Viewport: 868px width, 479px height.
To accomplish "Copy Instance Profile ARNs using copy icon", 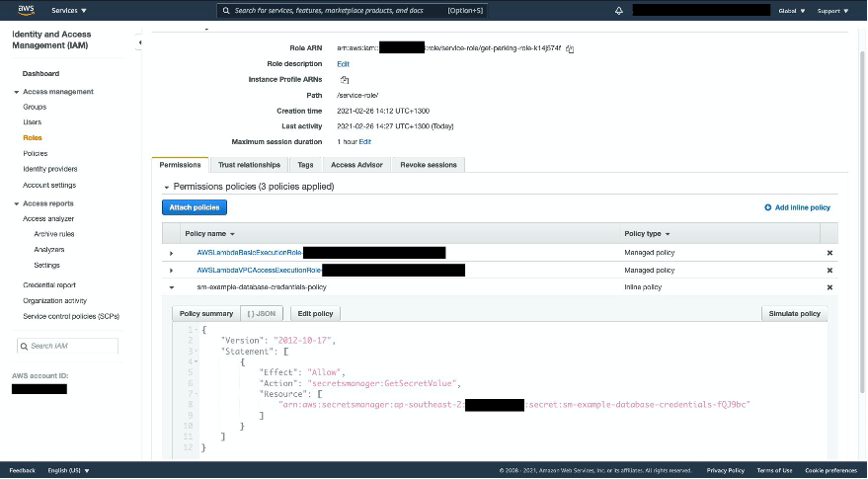I will pyautogui.click(x=344, y=80).
